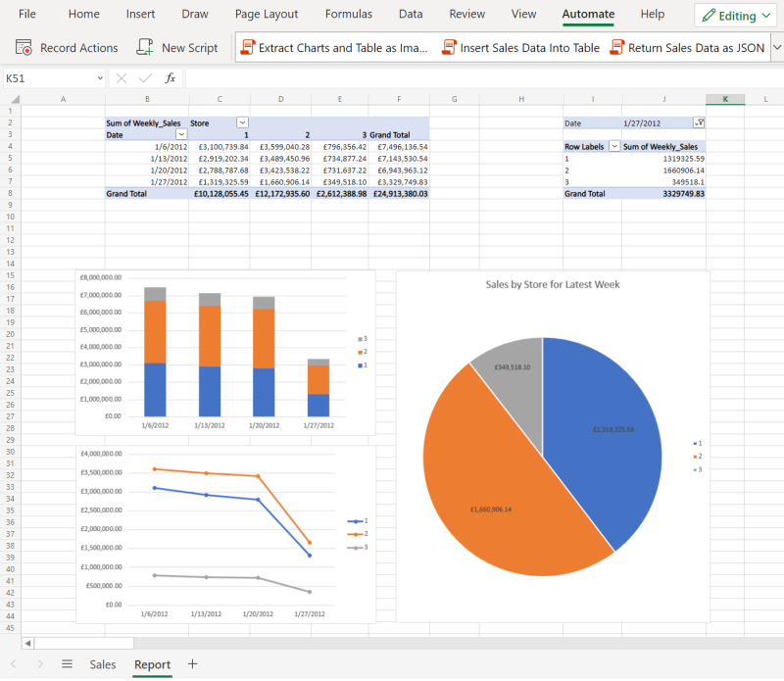Viewport: 784px width, 681px height.
Task: Open the Review ribbon tab
Action: click(x=466, y=14)
